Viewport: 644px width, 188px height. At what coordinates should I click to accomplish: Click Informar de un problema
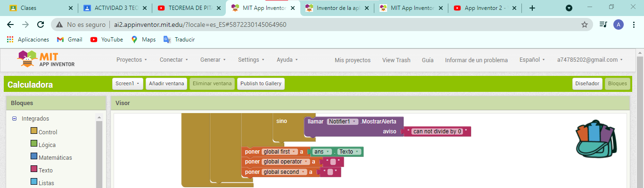476,60
